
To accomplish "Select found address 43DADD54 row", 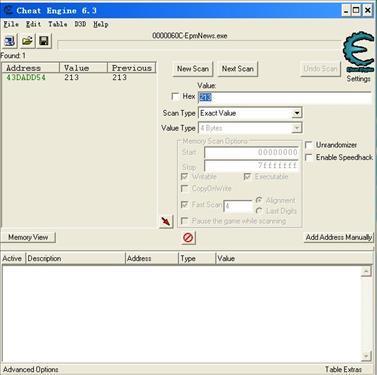I will [79, 77].
